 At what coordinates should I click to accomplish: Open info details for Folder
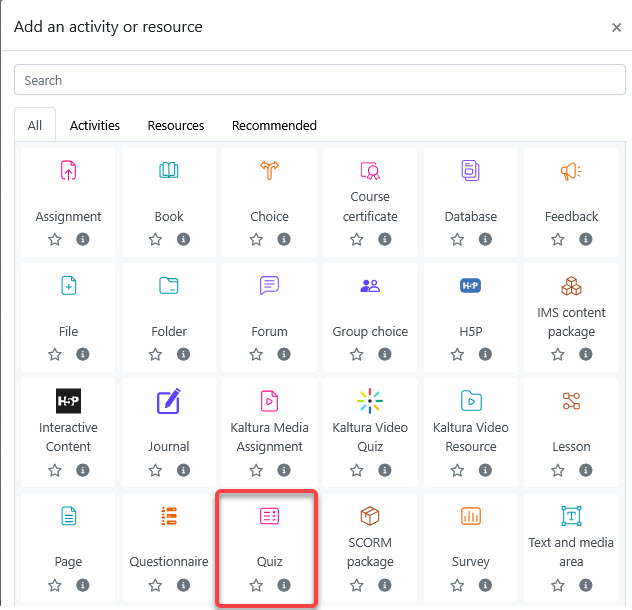[x=183, y=355]
